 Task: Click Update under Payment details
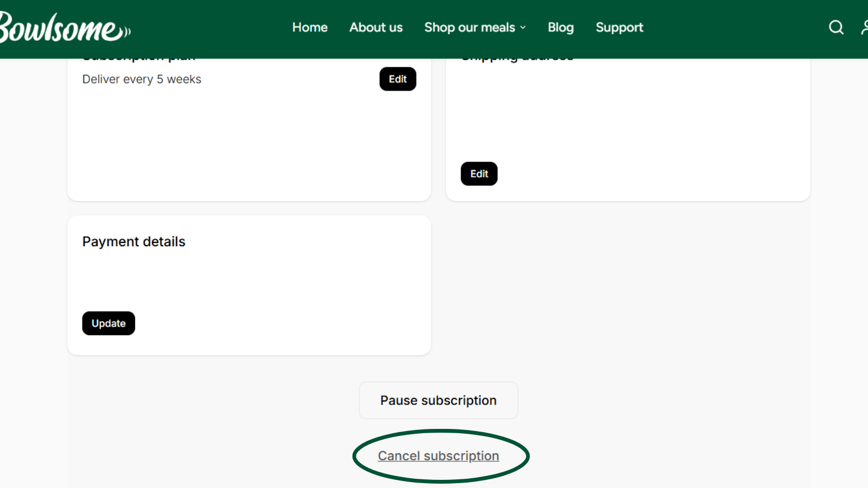click(108, 323)
